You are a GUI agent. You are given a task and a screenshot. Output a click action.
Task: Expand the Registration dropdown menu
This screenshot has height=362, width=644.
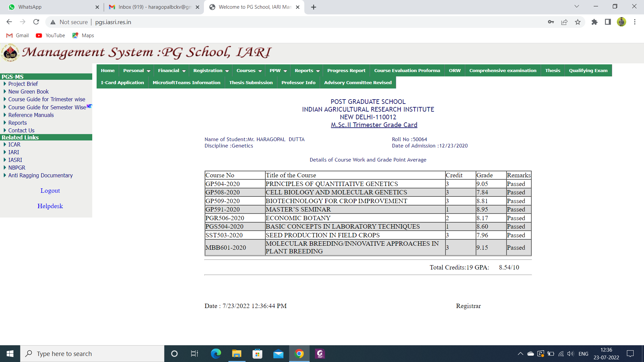(211, 70)
